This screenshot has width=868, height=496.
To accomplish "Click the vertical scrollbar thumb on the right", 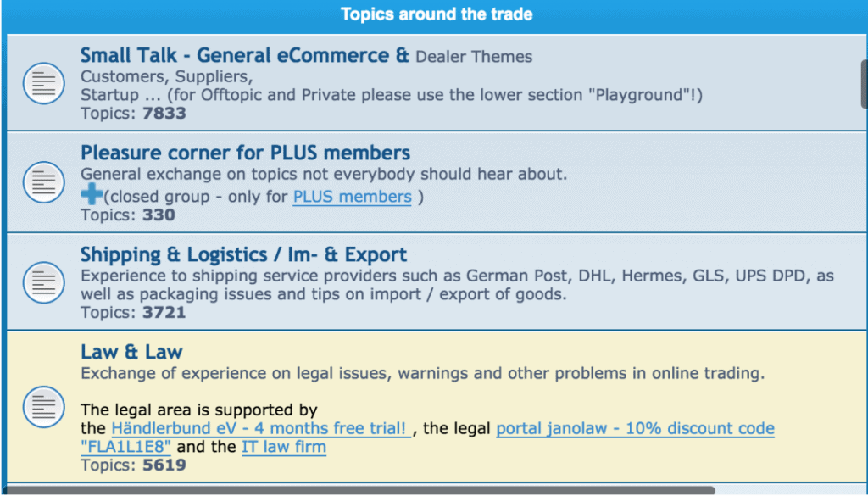I will [864, 85].
